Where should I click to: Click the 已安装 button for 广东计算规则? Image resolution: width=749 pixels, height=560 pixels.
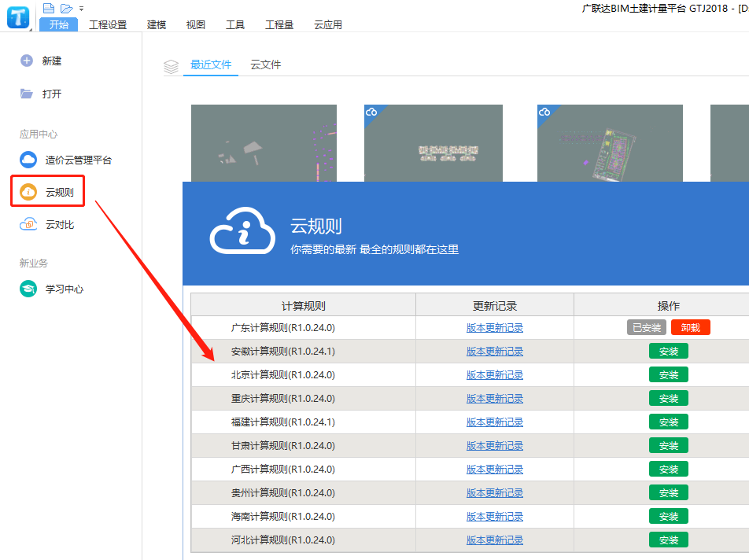pos(646,327)
